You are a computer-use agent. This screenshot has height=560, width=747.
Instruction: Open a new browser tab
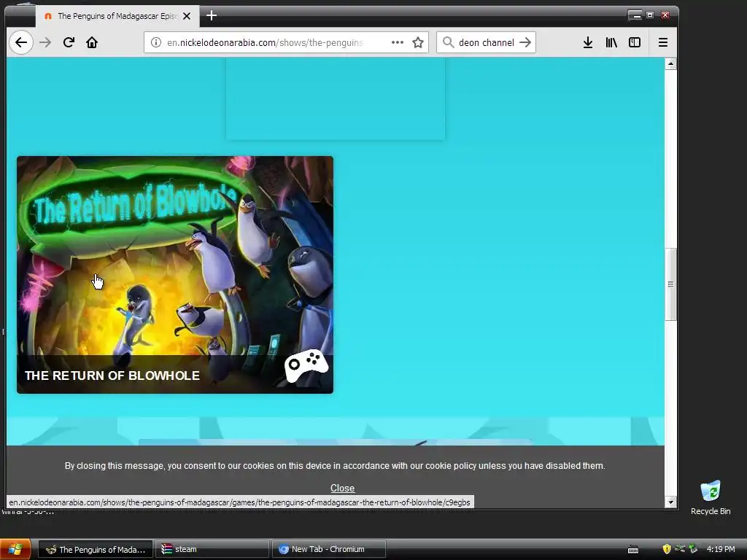click(x=212, y=16)
